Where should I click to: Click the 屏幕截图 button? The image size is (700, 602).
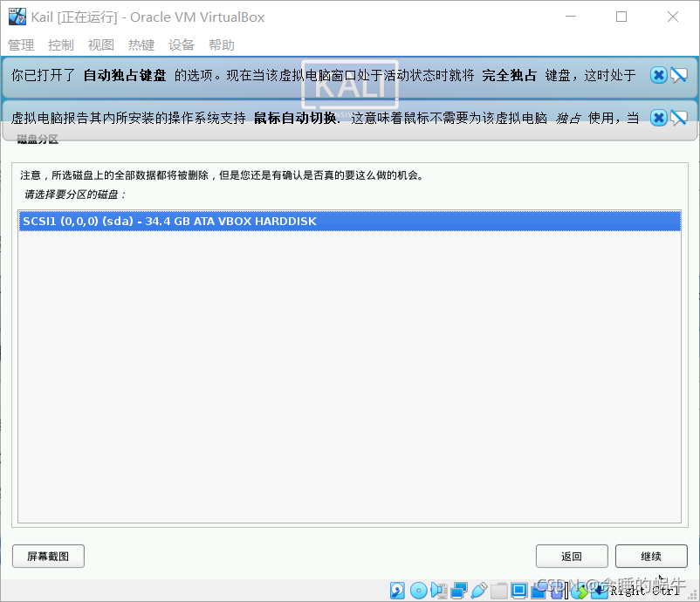coord(48,556)
